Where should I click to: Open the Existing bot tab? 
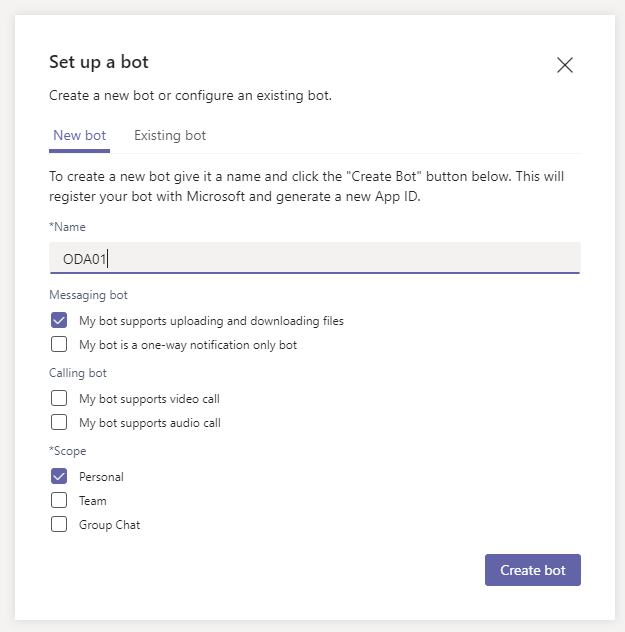[170, 136]
